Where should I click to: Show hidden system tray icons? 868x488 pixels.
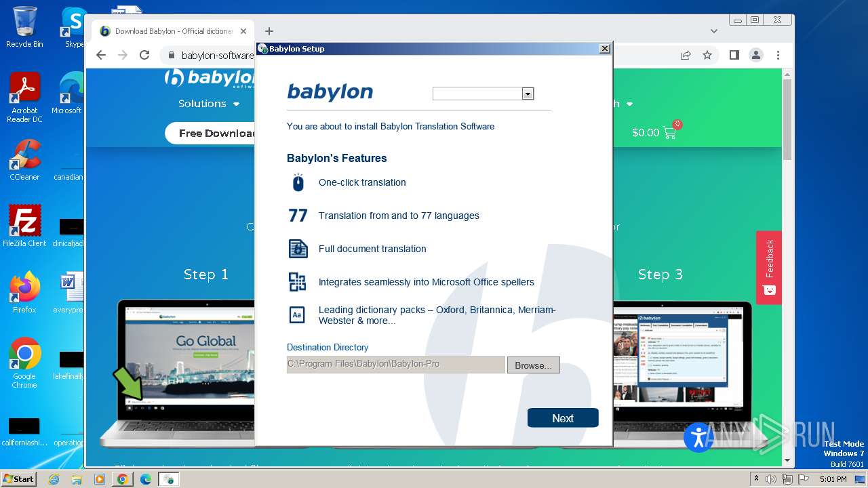(756, 479)
